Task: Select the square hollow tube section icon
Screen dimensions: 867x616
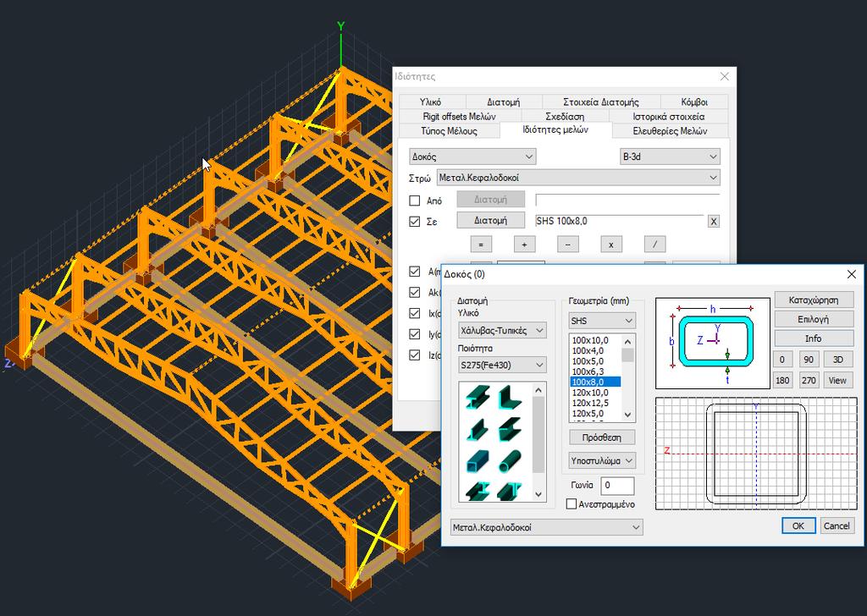Action: coord(478,461)
